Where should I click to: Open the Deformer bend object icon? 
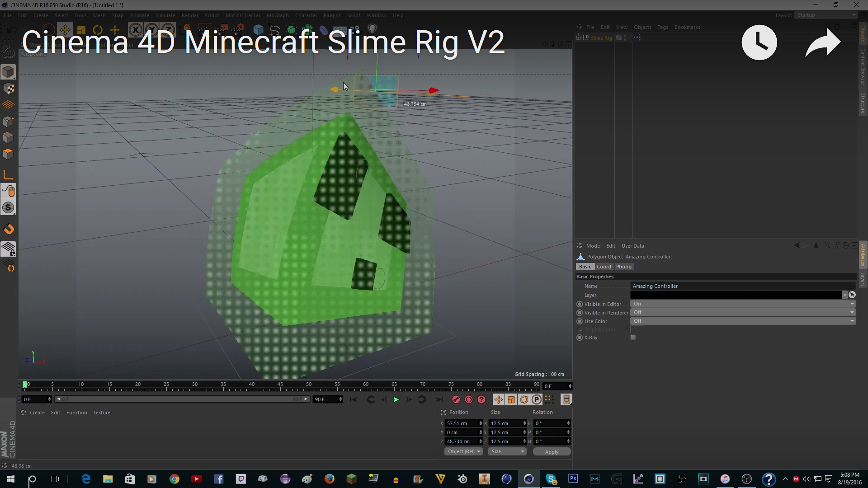(x=324, y=30)
